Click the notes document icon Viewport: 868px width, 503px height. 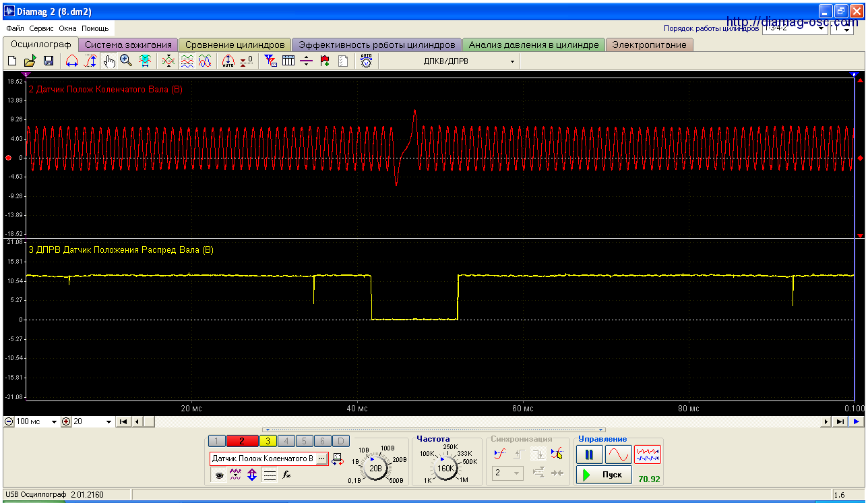343,61
